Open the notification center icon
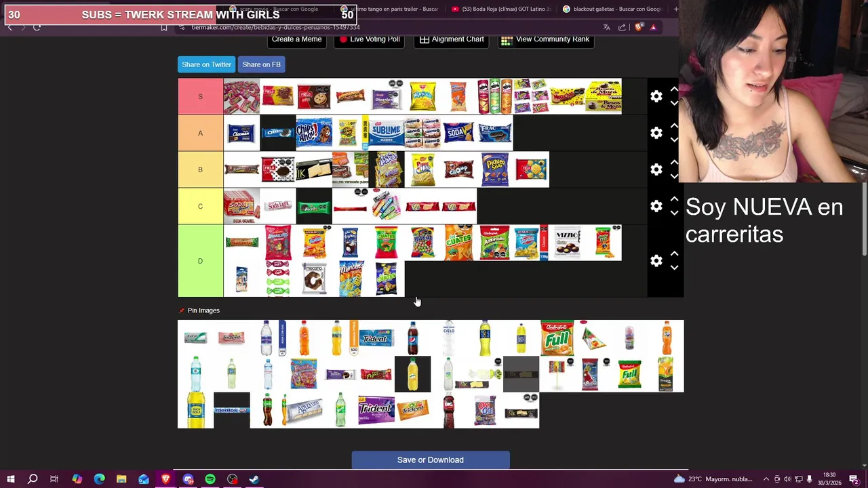The height and width of the screenshot is (488, 868). pyautogui.click(x=854, y=479)
